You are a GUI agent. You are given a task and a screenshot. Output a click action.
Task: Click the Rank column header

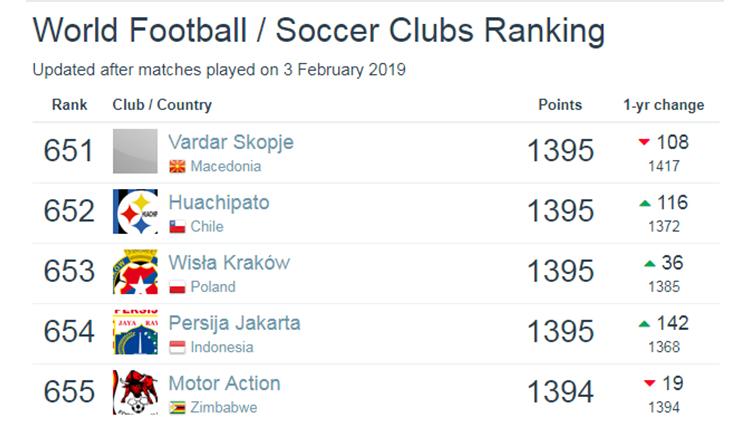[69, 105]
